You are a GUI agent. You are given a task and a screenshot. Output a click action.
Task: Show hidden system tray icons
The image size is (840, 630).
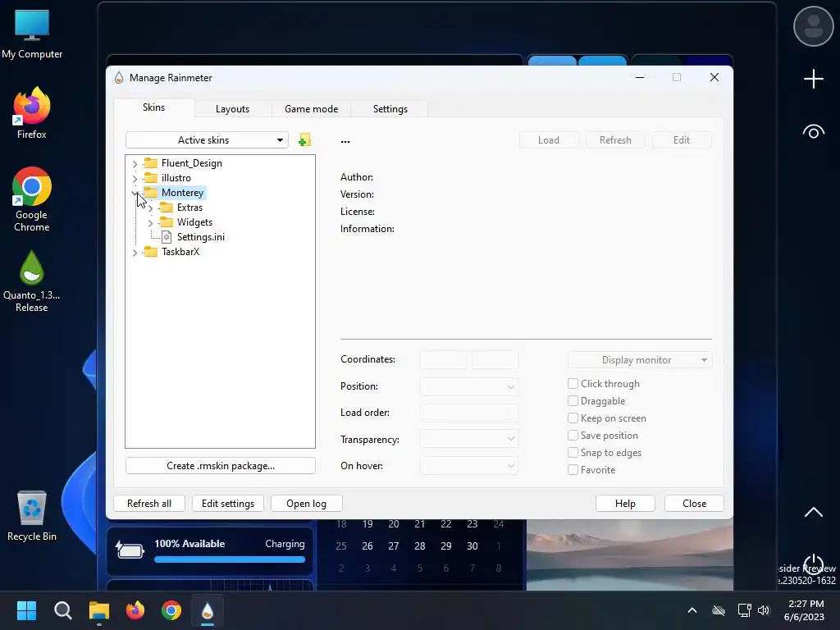692,610
